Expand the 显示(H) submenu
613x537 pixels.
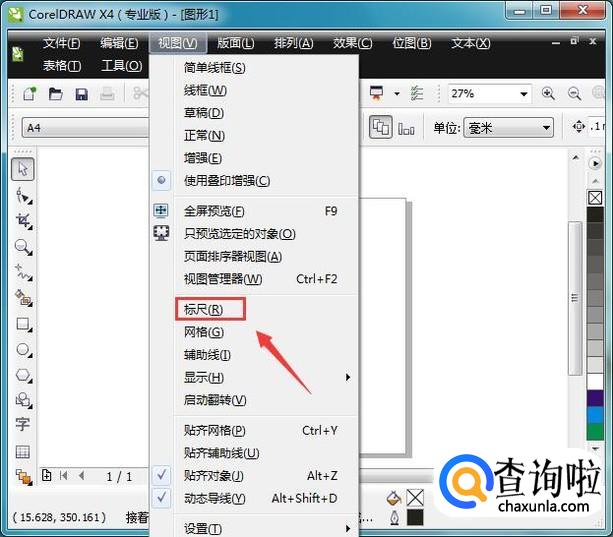click(x=255, y=378)
